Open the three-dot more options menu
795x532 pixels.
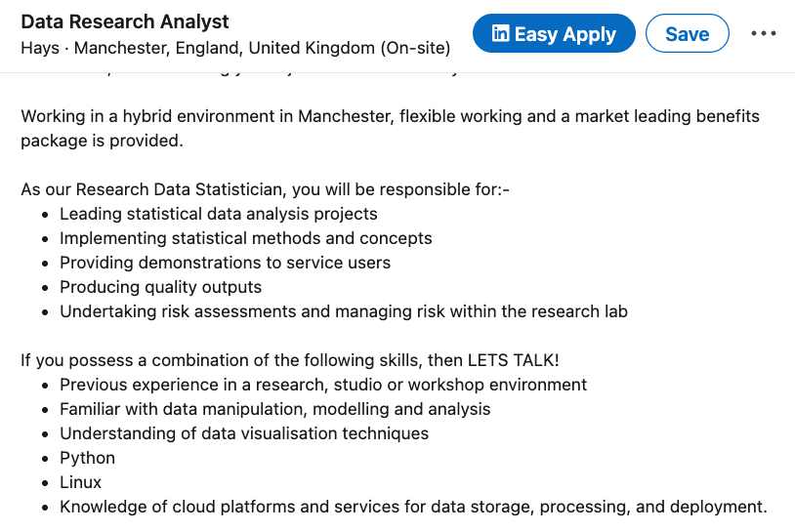(763, 33)
